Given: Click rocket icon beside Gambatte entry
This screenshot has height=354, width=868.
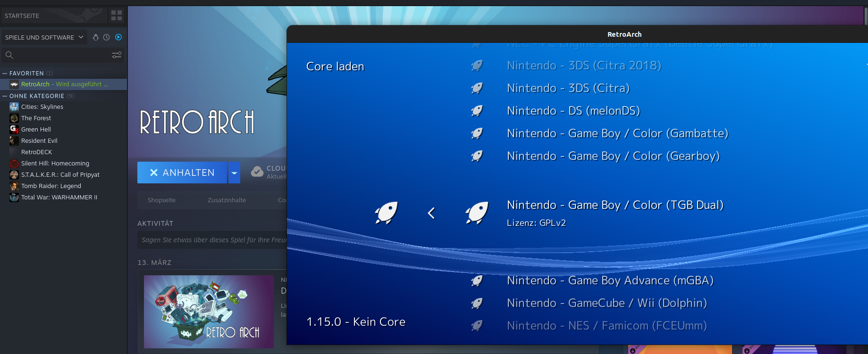Looking at the screenshot, I should point(477,133).
